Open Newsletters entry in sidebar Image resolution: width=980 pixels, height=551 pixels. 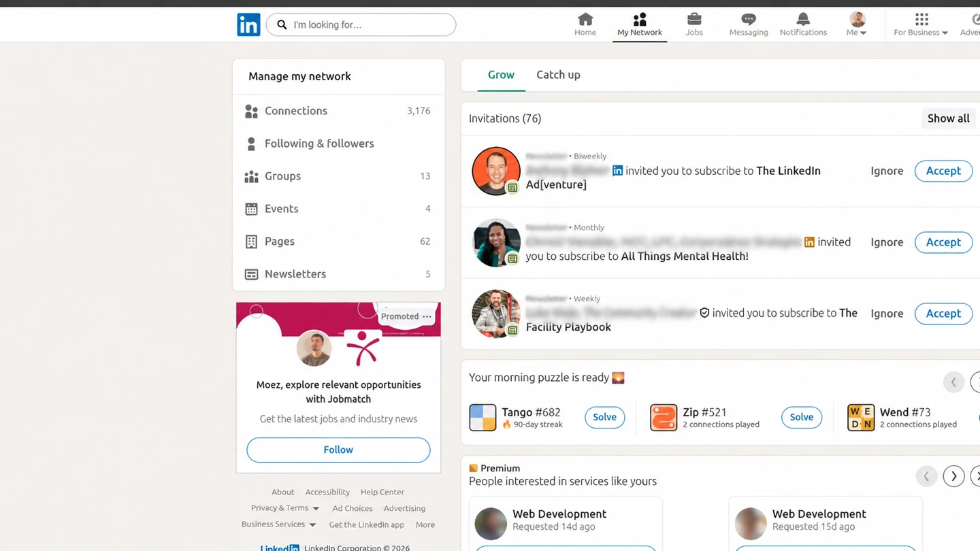coord(339,274)
